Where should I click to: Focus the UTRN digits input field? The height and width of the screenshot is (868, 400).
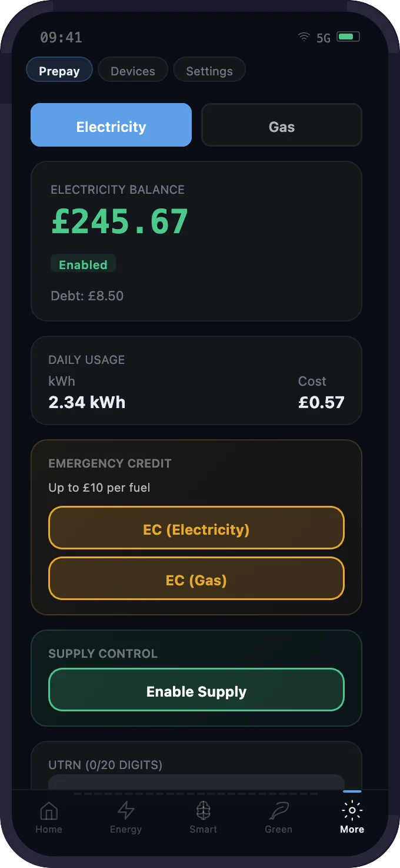pos(196,782)
